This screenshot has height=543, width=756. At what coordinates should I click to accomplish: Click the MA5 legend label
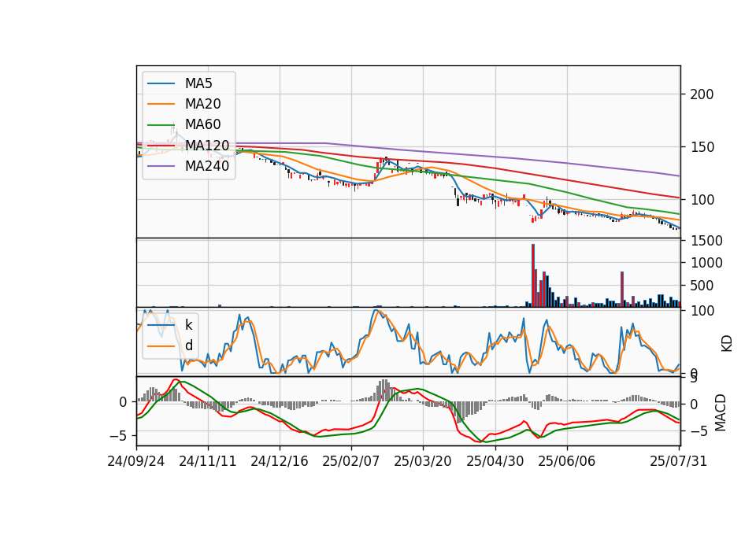click(198, 83)
